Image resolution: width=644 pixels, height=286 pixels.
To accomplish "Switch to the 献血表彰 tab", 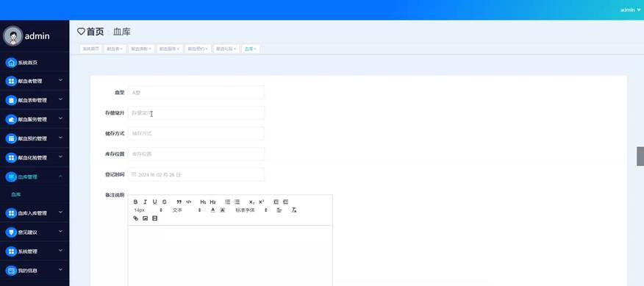I will (141, 49).
